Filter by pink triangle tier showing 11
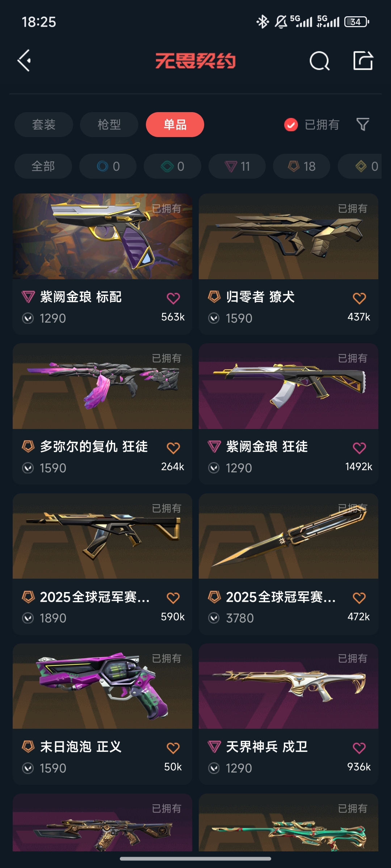Screen dimensions: 391x868 [x=237, y=166]
